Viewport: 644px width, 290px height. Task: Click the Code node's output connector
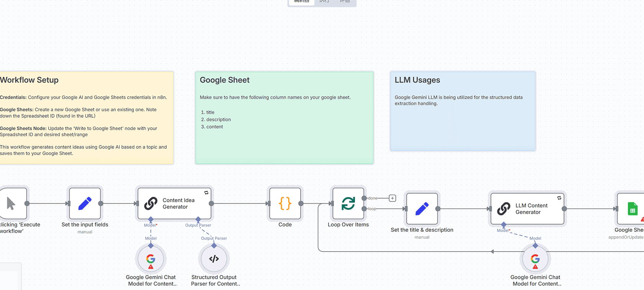pyautogui.click(x=301, y=204)
